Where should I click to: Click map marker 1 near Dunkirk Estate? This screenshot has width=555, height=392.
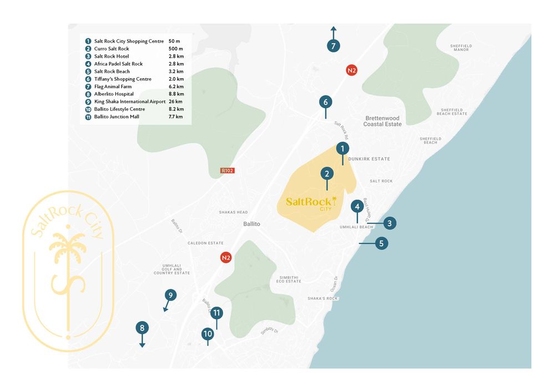[343, 149]
